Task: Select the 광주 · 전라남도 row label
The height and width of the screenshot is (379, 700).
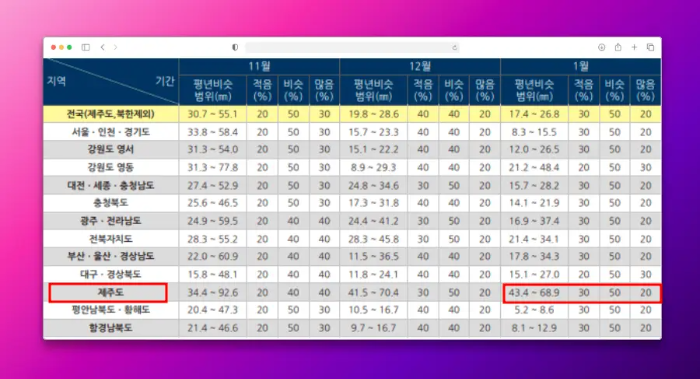Action: point(111,221)
